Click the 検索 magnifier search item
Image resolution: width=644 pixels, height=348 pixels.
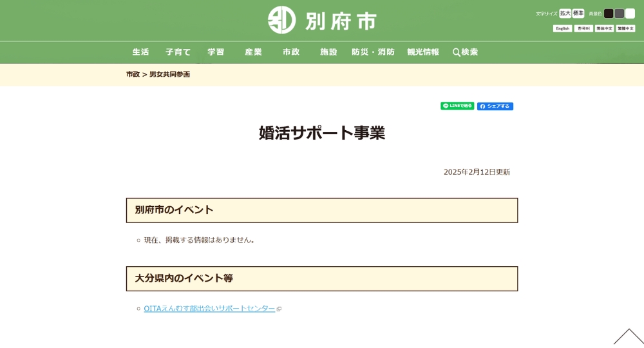pyautogui.click(x=466, y=52)
